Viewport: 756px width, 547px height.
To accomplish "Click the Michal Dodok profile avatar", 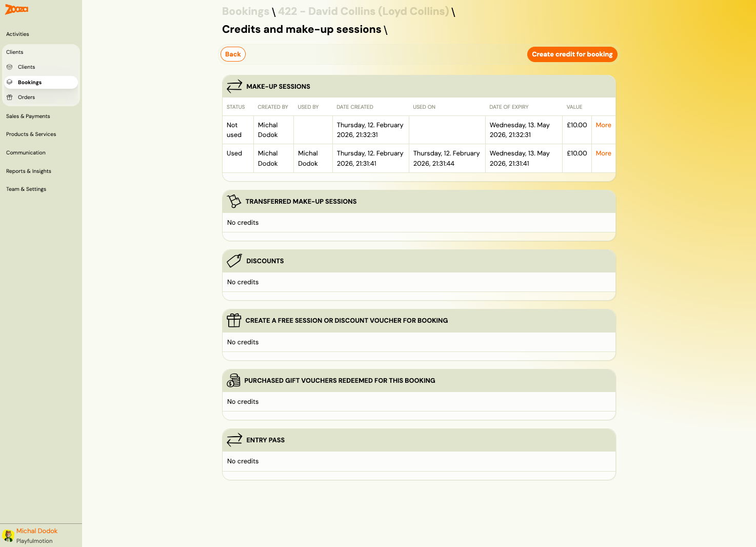I will coord(8,536).
